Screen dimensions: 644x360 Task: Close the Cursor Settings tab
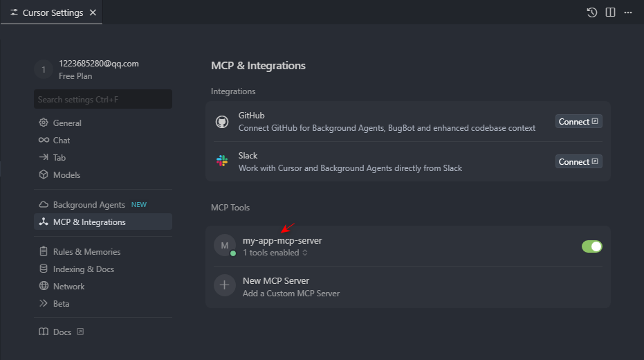coord(93,13)
